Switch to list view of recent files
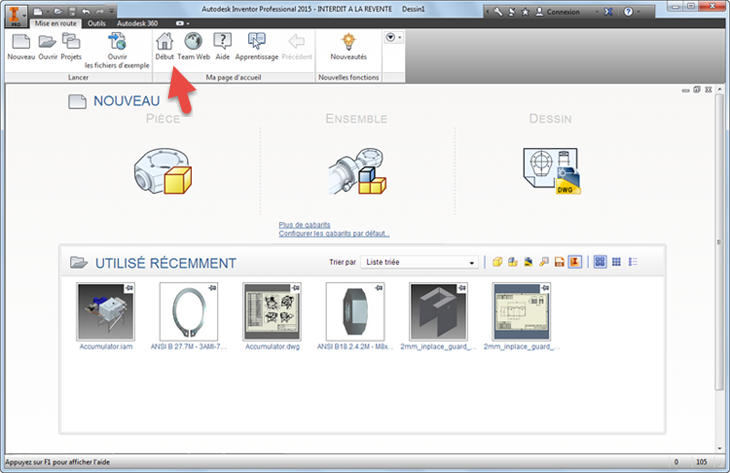Image resolution: width=730 pixels, height=473 pixels. click(633, 262)
